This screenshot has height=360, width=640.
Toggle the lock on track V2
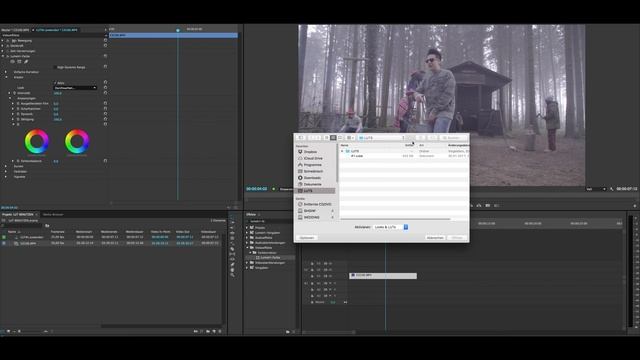312,270
